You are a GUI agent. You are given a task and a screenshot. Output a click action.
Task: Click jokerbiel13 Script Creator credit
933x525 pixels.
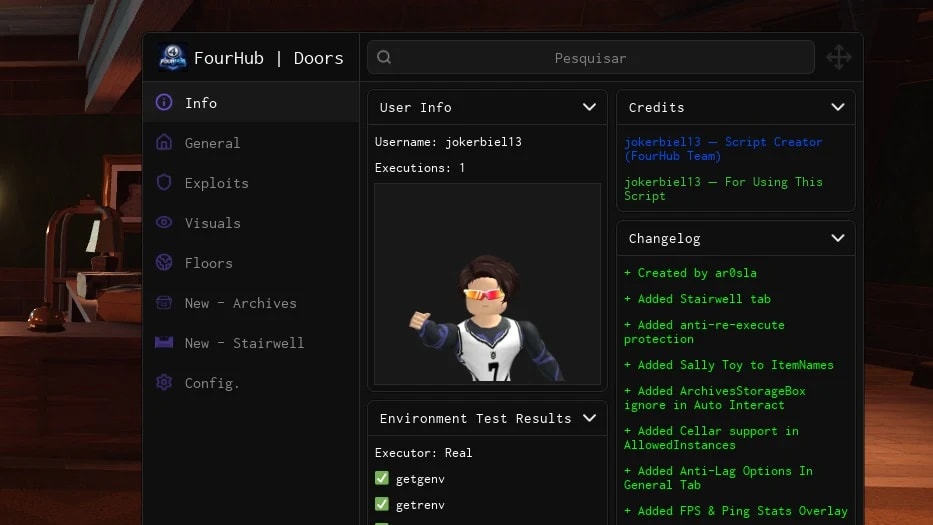tap(723, 149)
